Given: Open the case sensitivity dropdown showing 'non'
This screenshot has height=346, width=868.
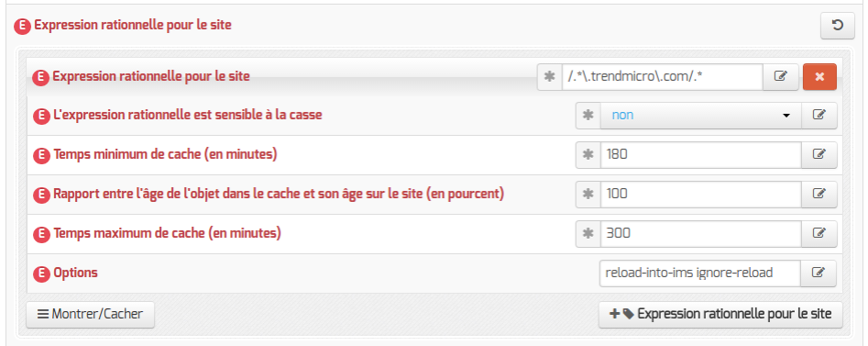Looking at the screenshot, I should pos(701,116).
